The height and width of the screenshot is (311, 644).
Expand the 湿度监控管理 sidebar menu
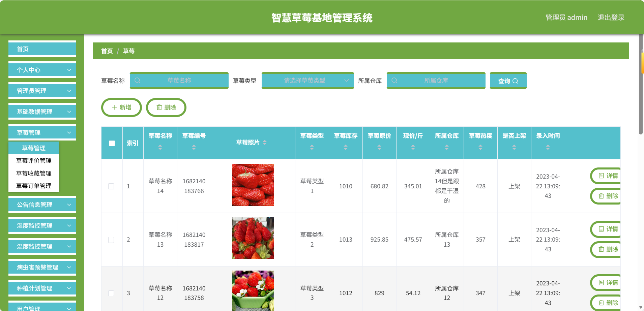(x=42, y=225)
